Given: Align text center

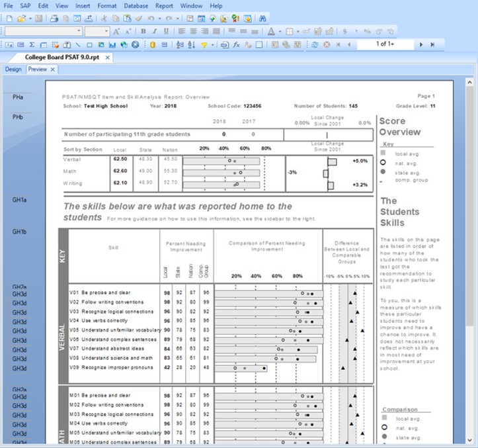Looking at the screenshot, I should tap(193, 31).
